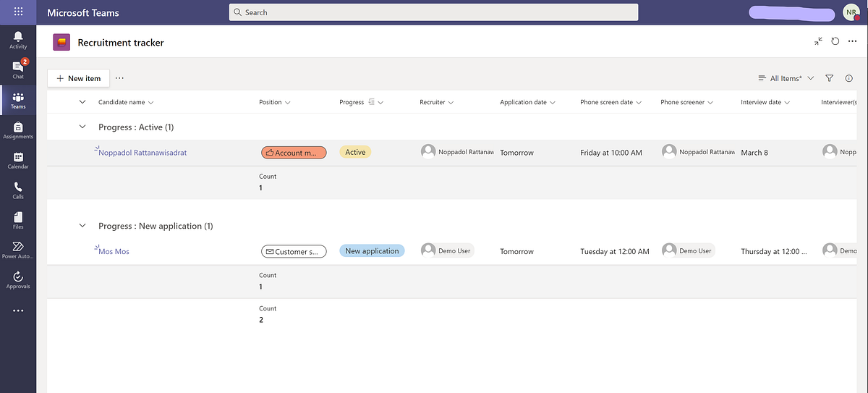Open the Interview date column menu
This screenshot has height=393, width=868.
765,102
